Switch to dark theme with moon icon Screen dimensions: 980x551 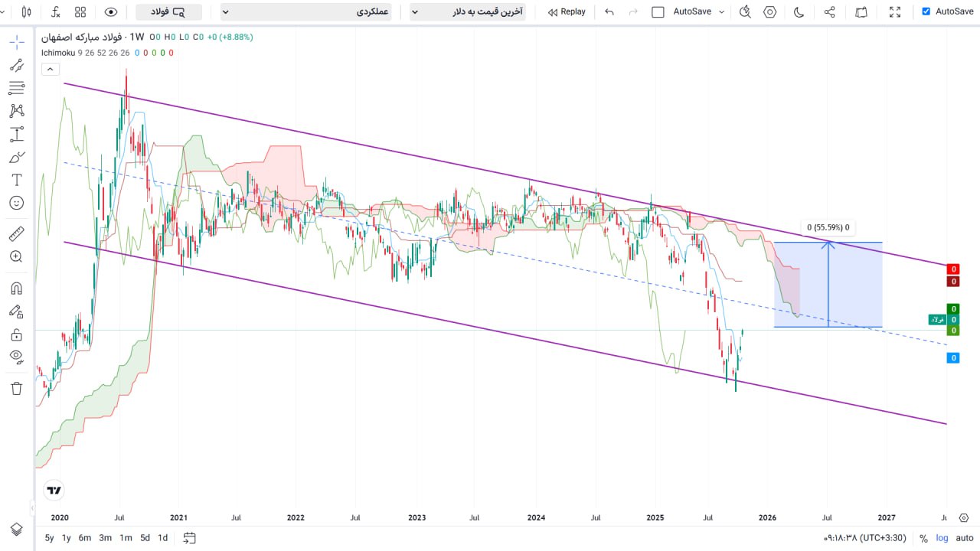(x=799, y=11)
